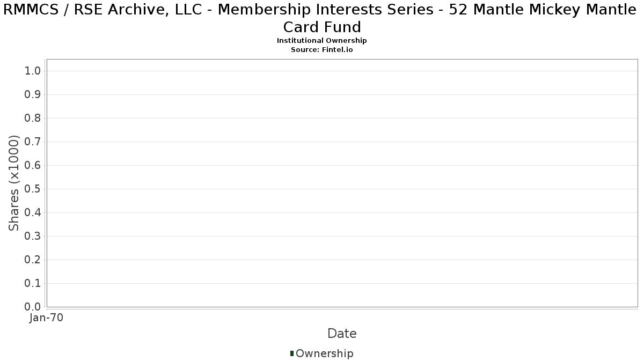The width and height of the screenshot is (644, 362).
Task: Click the 0.9 y-axis tick label
Action: (33, 95)
